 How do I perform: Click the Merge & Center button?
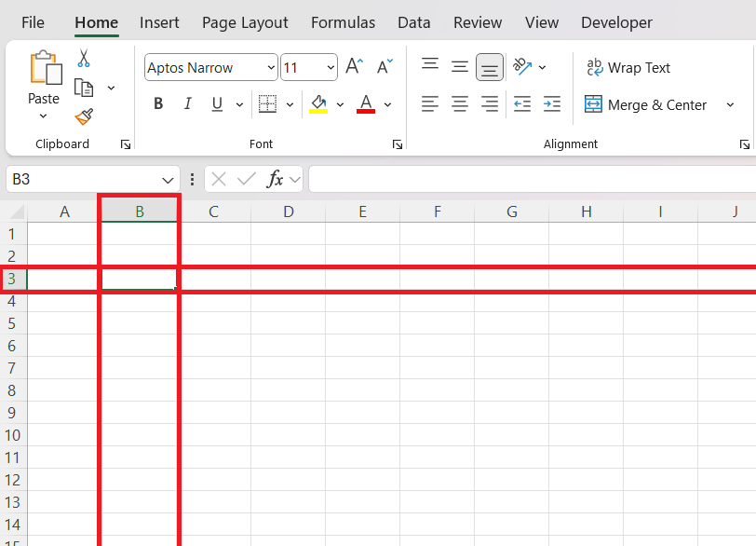point(645,104)
